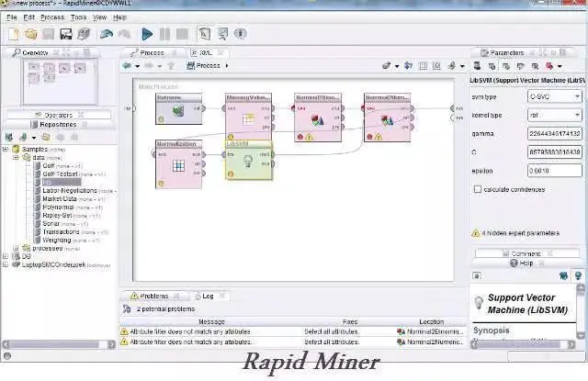Expand the DB repository node
The width and height of the screenshot is (588, 381).
tap(6, 256)
